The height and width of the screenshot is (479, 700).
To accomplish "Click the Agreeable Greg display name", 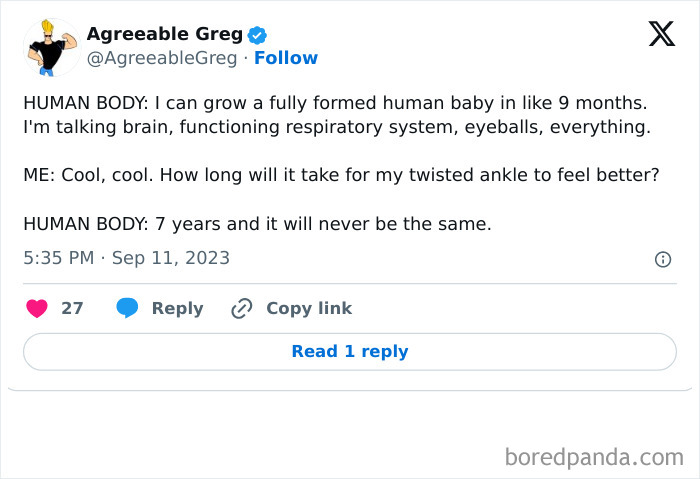I will click(165, 34).
